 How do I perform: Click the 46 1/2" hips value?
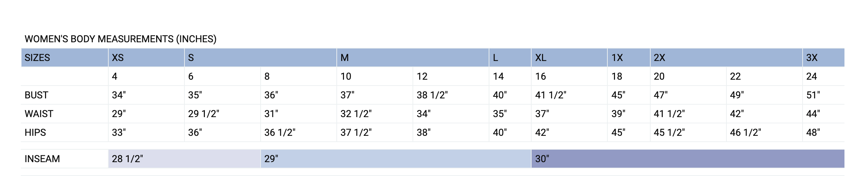745,132
